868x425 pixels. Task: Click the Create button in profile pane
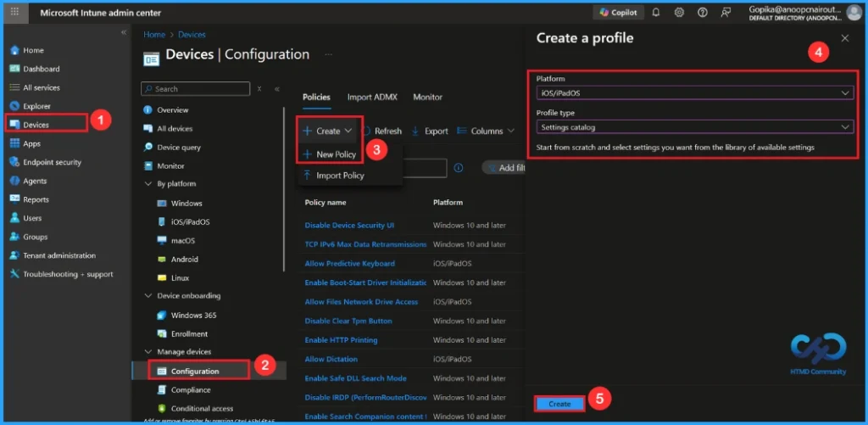pyautogui.click(x=559, y=404)
